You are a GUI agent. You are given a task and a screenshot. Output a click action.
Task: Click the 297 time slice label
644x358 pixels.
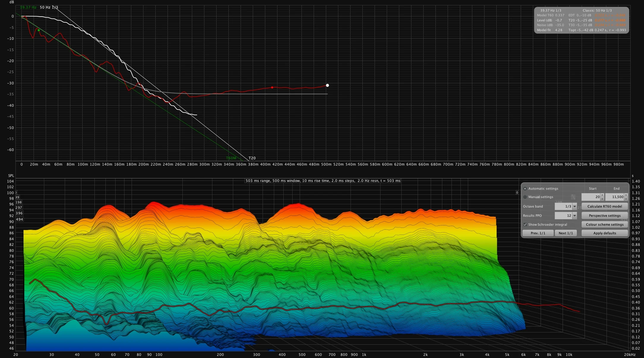[19, 208]
